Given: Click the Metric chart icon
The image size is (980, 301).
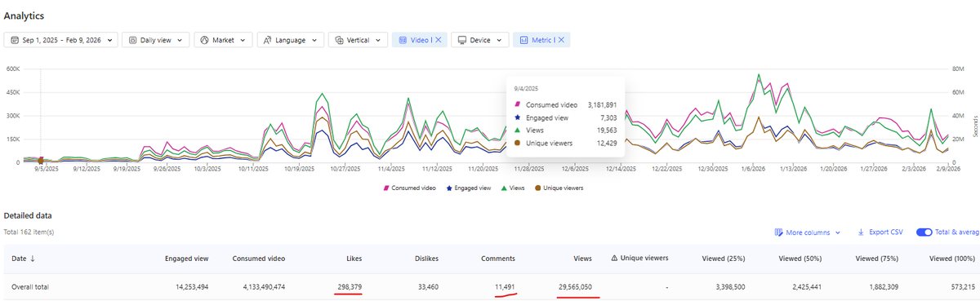Looking at the screenshot, I should pyautogui.click(x=524, y=39).
